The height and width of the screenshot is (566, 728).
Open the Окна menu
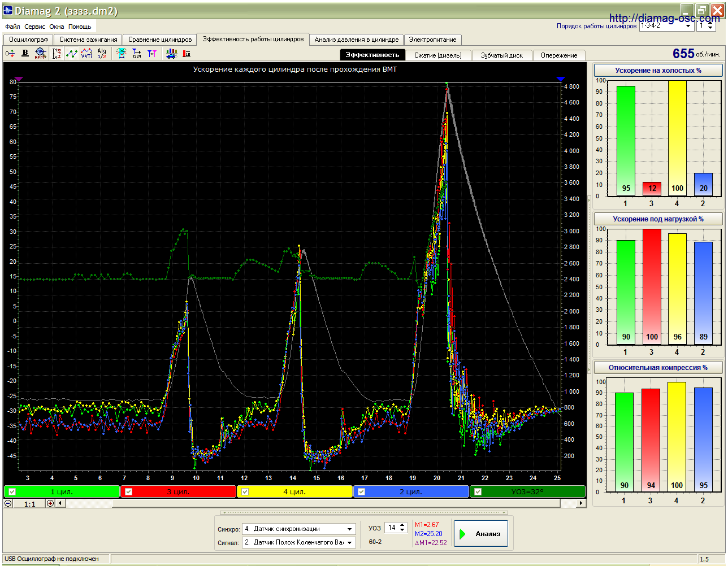click(57, 27)
